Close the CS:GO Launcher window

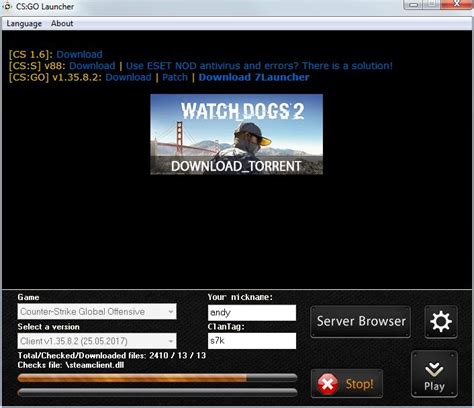[456, 4]
